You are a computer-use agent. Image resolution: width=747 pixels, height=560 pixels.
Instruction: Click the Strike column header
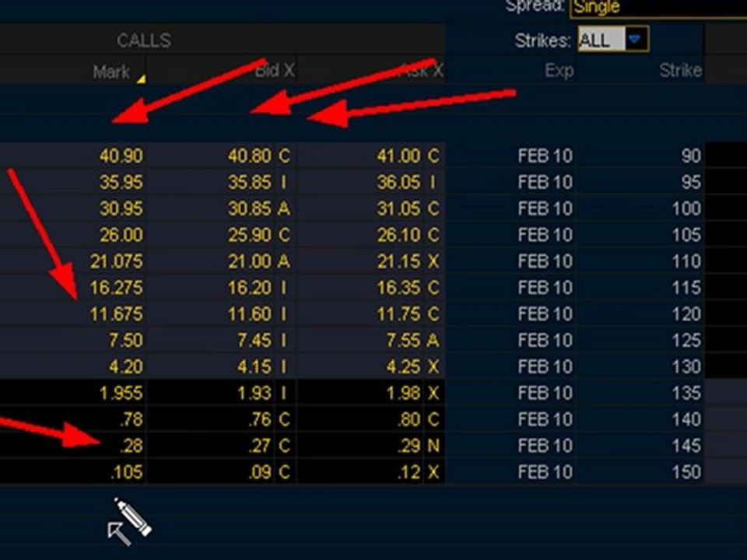tap(680, 71)
